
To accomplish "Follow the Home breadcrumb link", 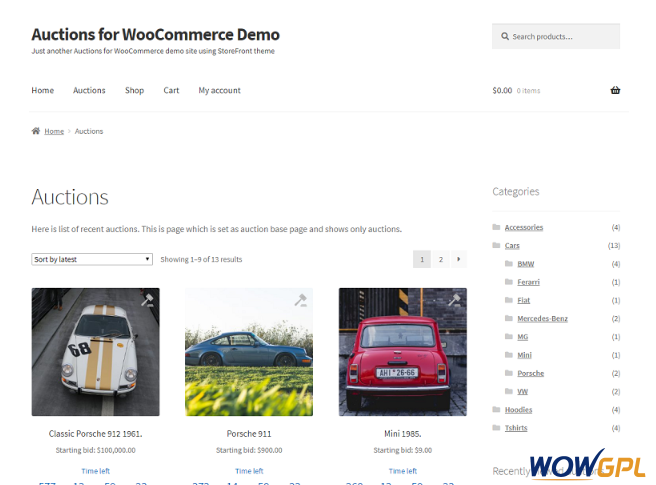I will 54,131.
